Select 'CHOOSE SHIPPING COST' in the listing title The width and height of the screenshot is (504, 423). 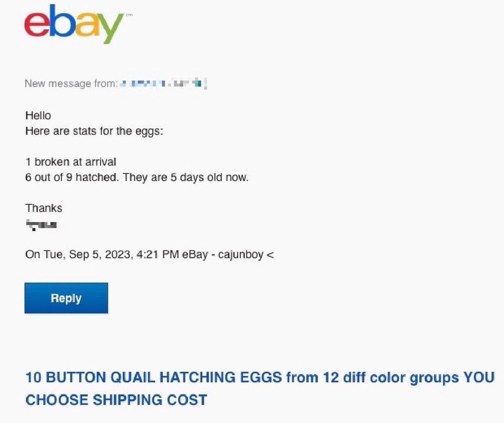(x=116, y=400)
